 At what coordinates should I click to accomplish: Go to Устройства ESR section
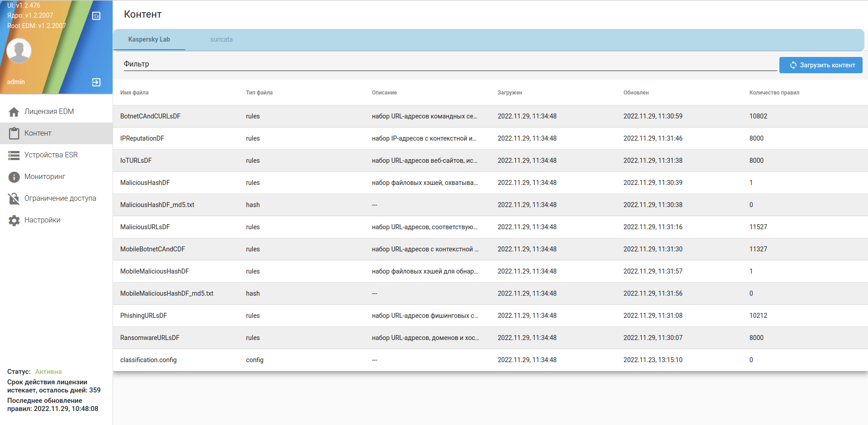click(x=56, y=155)
